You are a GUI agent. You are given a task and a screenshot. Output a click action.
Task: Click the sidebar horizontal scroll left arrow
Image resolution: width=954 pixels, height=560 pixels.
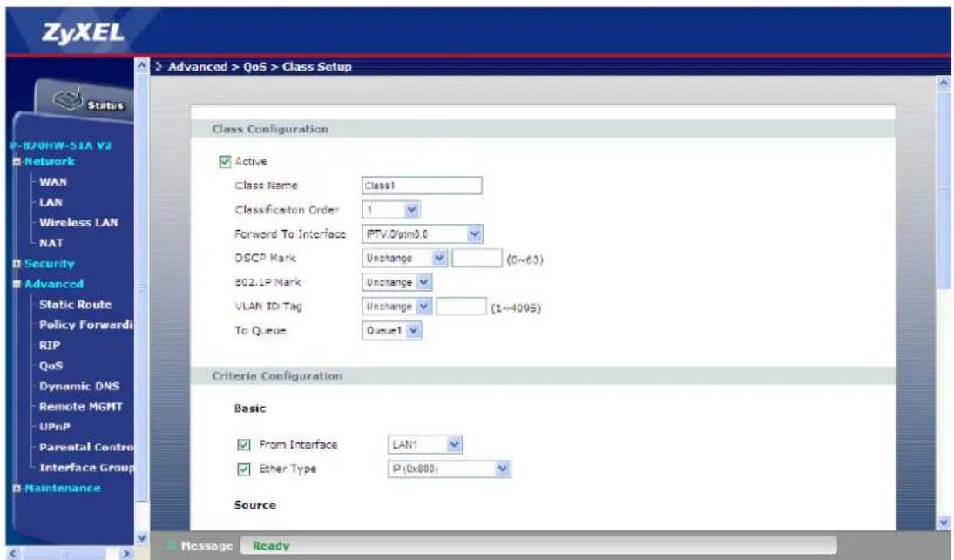tap(13, 553)
